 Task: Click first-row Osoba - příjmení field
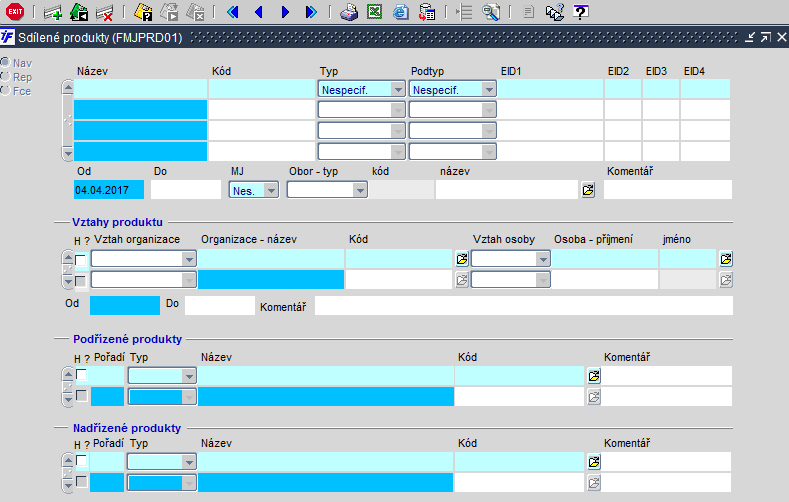click(x=605, y=259)
